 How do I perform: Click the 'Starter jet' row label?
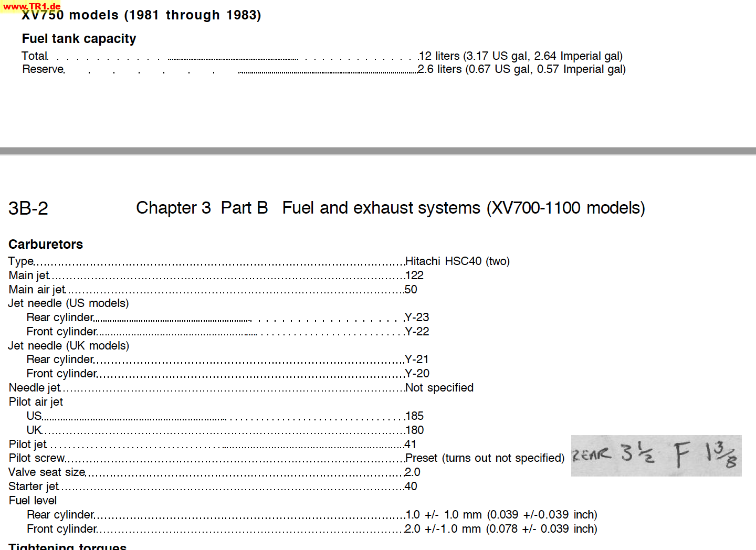[34, 486]
